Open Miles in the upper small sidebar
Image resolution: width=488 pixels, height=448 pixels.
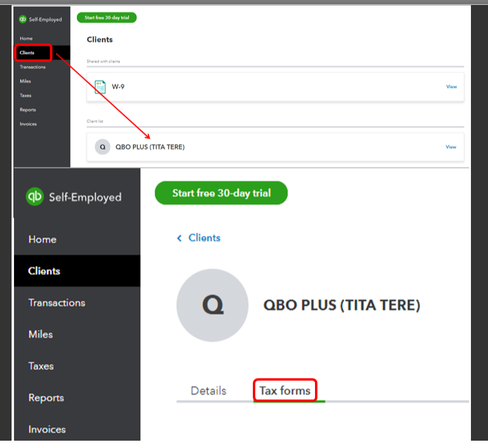click(x=25, y=81)
